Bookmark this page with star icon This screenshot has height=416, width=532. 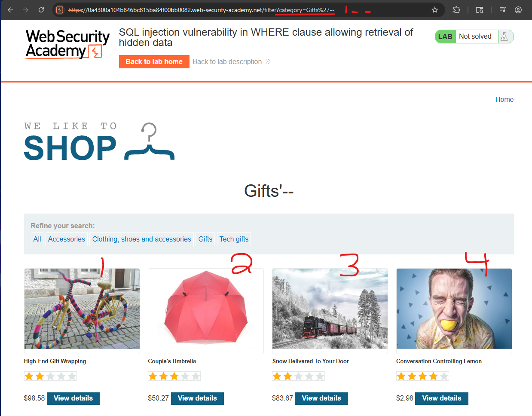[435, 10]
